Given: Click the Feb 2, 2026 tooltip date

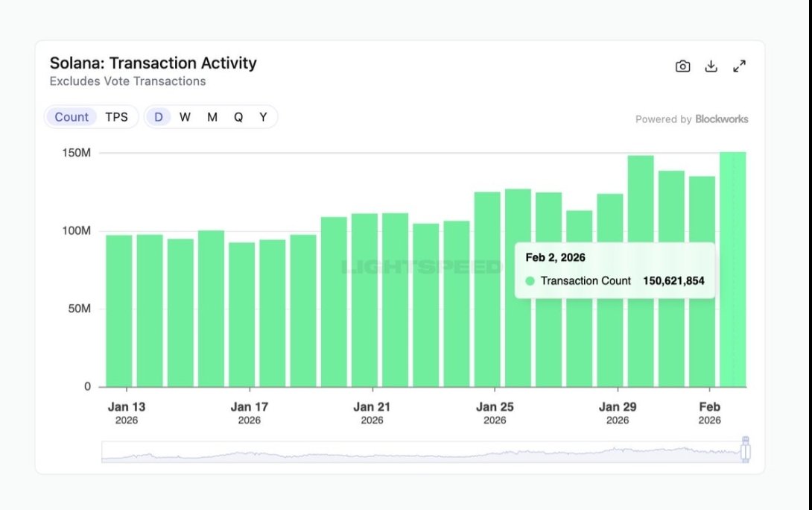Looking at the screenshot, I should 555,257.
